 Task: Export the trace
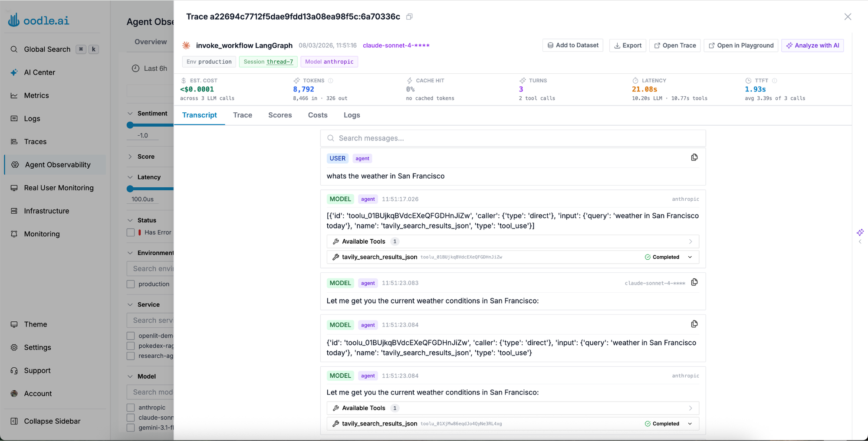(x=628, y=45)
